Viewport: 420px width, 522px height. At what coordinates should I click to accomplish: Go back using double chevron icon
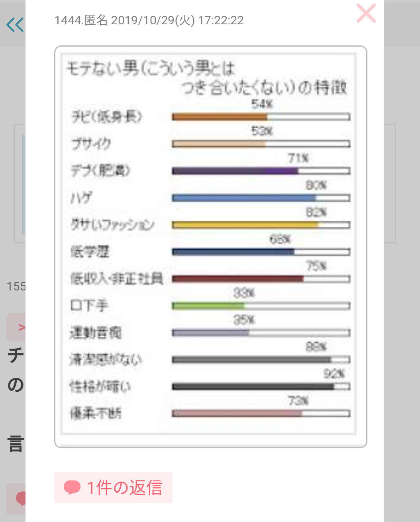(15, 25)
